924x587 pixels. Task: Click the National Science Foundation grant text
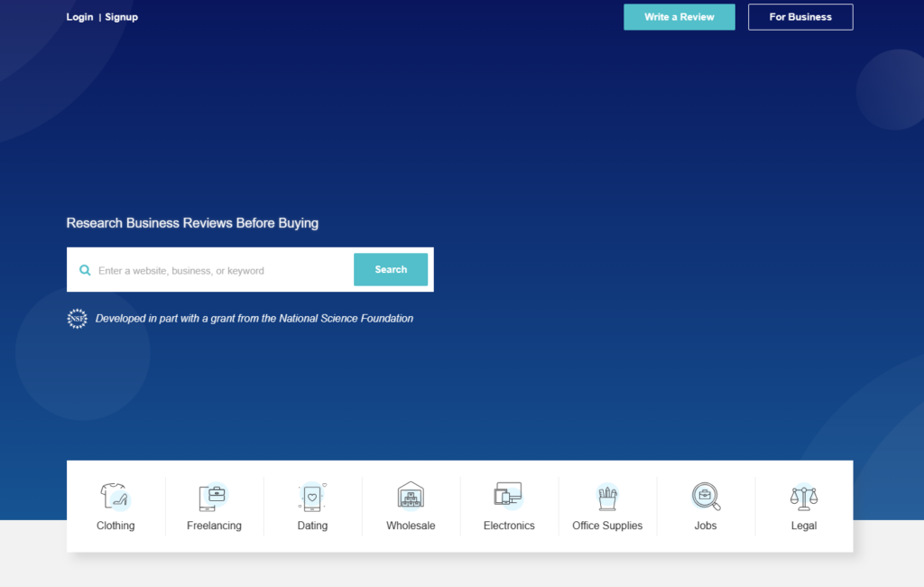click(256, 318)
